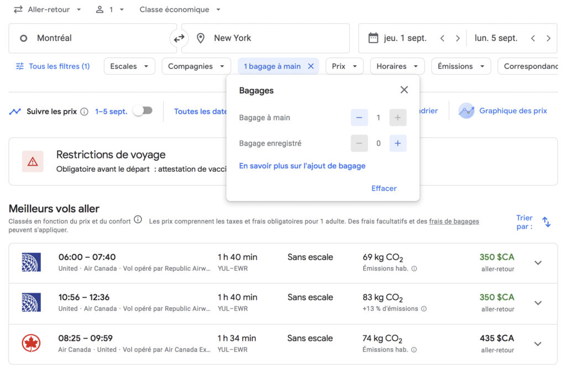
Task: Click the sort arrows icon next to Trier par
Action: coord(546,222)
